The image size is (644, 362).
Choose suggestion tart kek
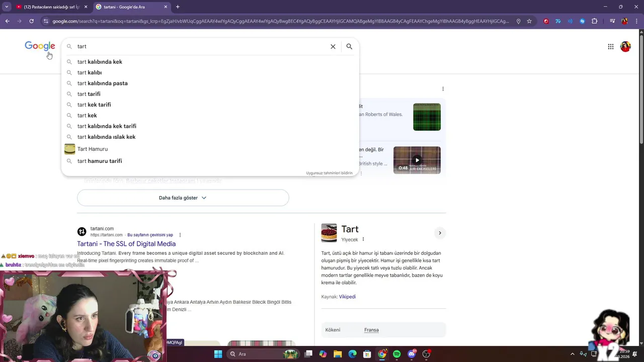(x=210, y=116)
